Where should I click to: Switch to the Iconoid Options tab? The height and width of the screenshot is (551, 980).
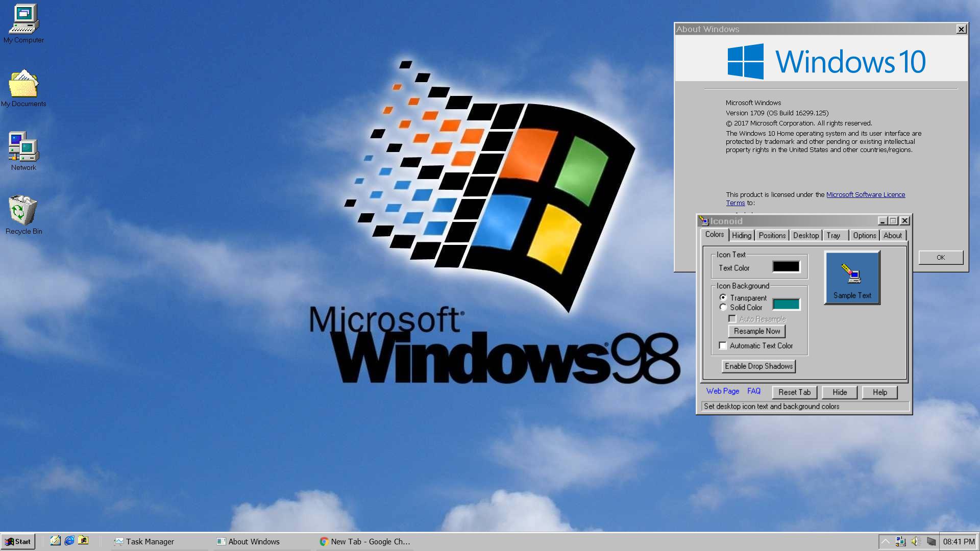pyautogui.click(x=864, y=235)
